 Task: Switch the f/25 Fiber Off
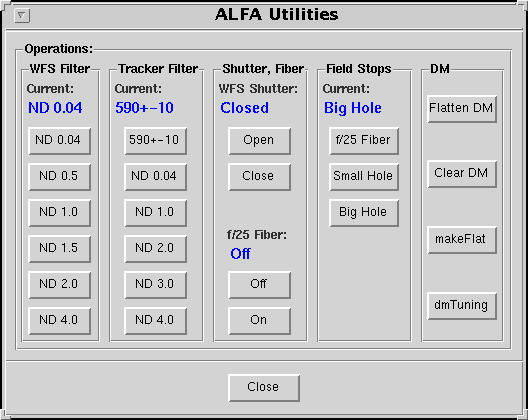tap(259, 285)
